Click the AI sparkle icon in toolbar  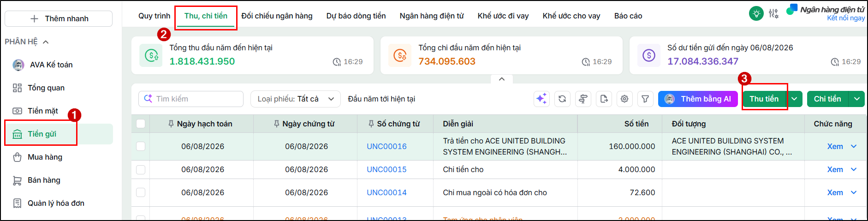541,99
